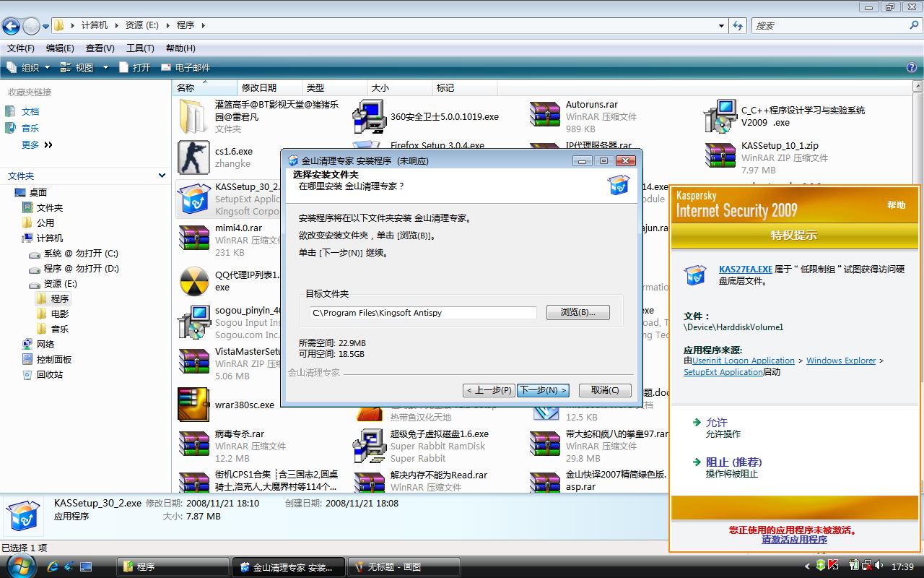924x578 pixels.
Task: Select 电影 folder in the folder tree
Action: tap(60, 314)
